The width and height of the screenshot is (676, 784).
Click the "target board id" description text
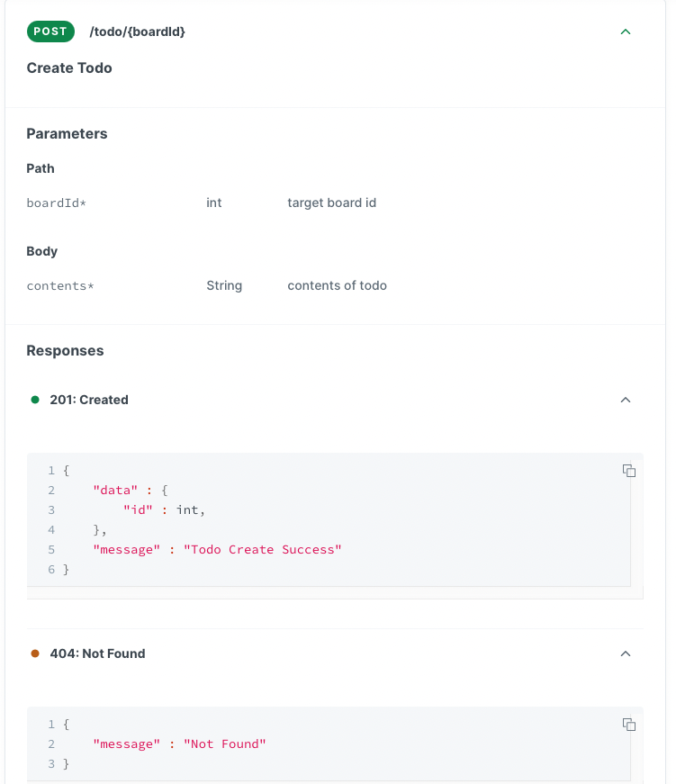pyautogui.click(x=331, y=203)
